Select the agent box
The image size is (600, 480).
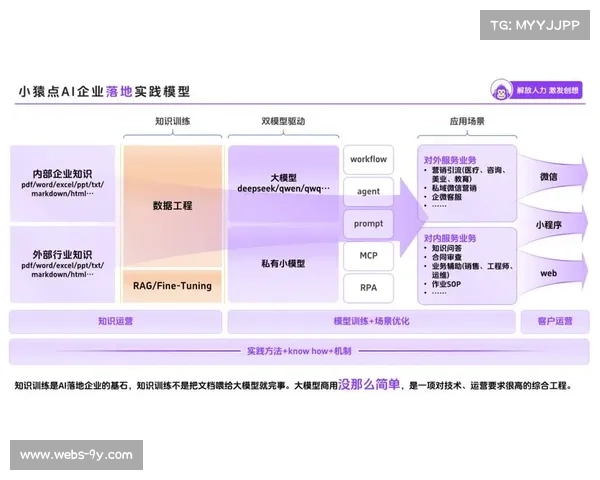(x=368, y=191)
